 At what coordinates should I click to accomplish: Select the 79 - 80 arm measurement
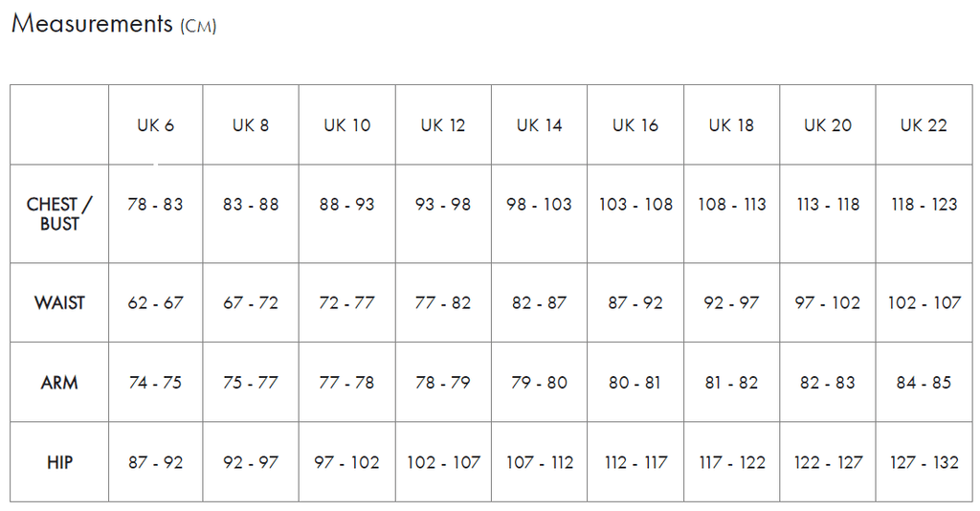point(540,383)
